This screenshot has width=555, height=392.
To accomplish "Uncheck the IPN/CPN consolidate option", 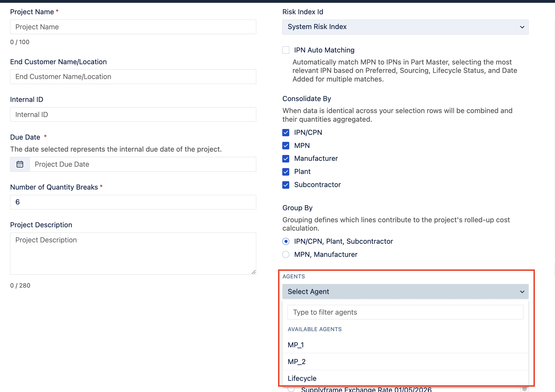I will [x=286, y=132].
